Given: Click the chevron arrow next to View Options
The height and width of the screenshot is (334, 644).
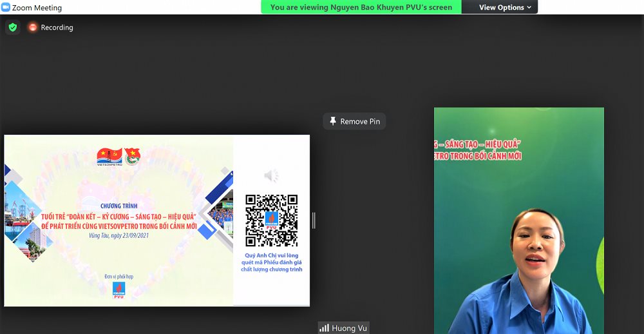Looking at the screenshot, I should pos(529,7).
